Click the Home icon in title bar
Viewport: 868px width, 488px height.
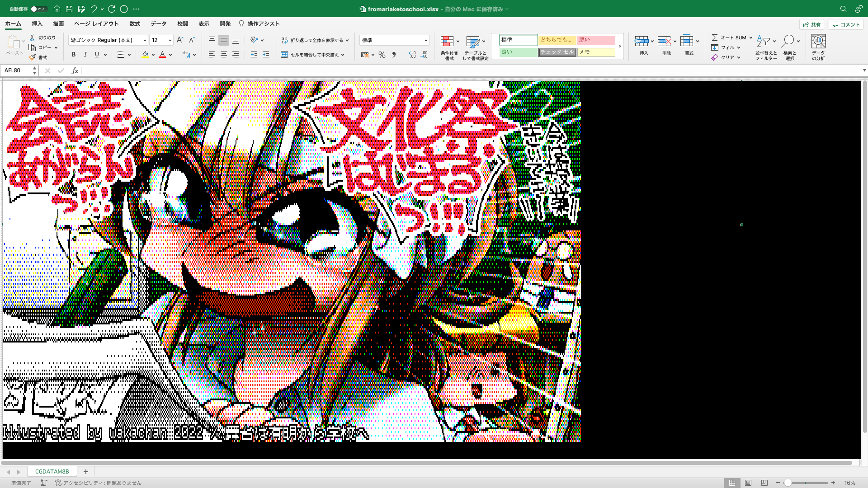57,9
